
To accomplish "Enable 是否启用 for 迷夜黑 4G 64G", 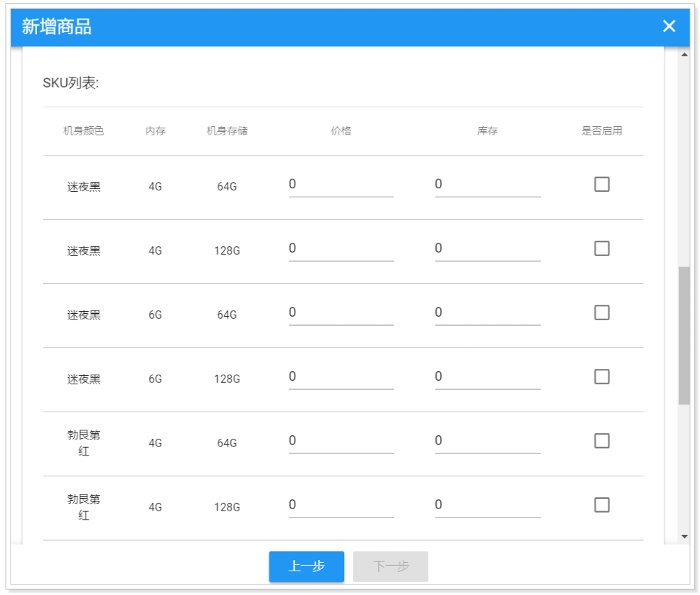I will tap(601, 184).
